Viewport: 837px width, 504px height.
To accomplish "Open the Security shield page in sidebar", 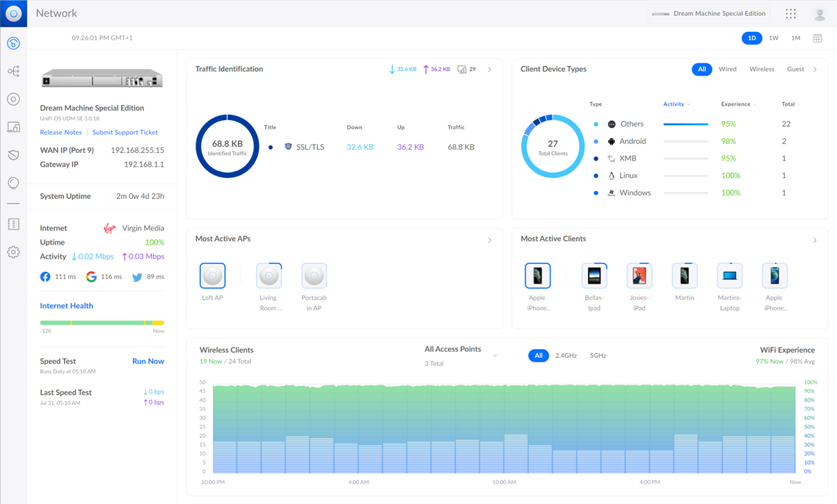I will tap(13, 154).
